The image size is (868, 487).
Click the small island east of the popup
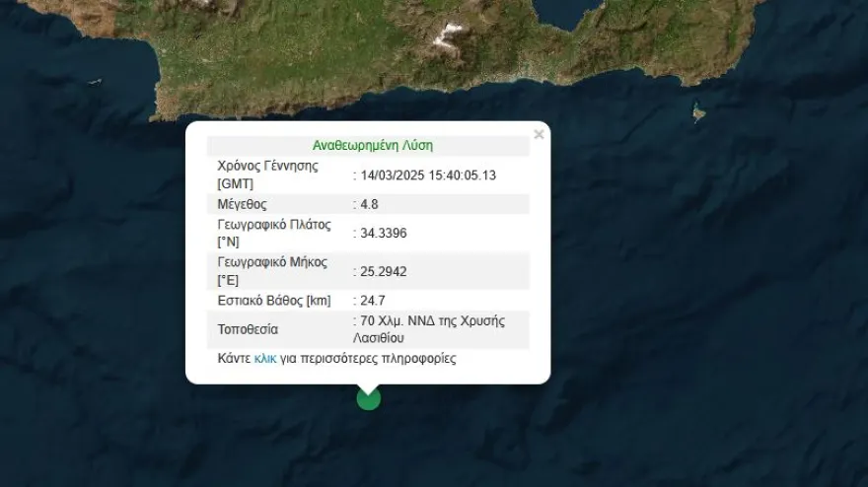[x=698, y=113]
